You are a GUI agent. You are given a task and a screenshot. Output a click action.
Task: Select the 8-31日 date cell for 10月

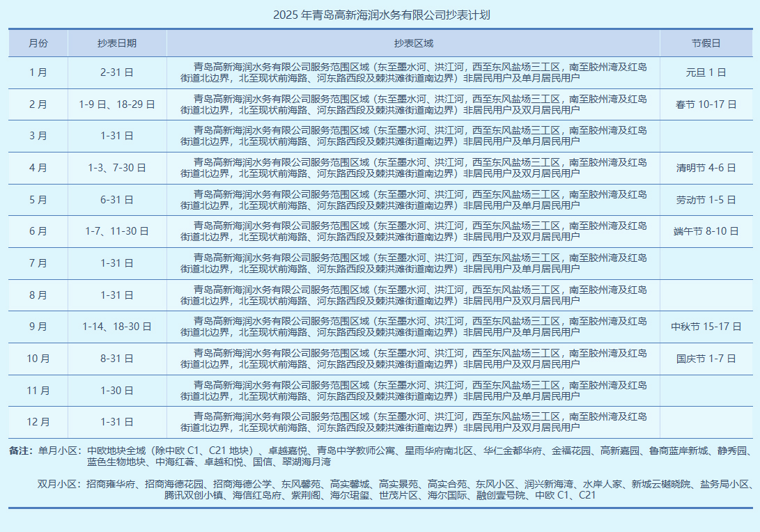pos(117,359)
